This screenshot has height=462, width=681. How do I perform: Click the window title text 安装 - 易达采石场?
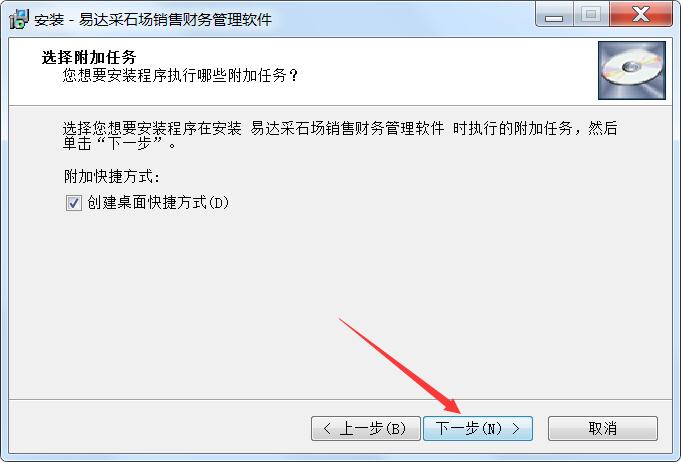click(x=153, y=19)
